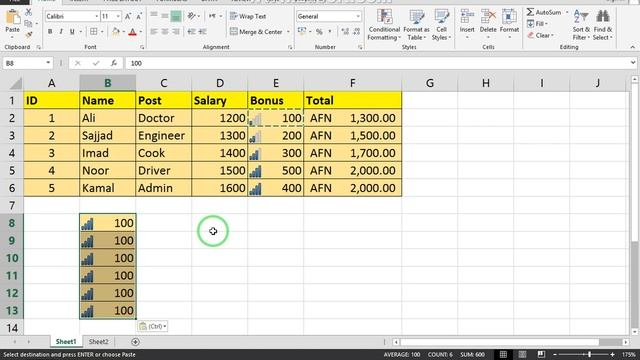The image size is (640, 360).
Task: Open the Calibri font name dropdown
Action: (x=97, y=16)
